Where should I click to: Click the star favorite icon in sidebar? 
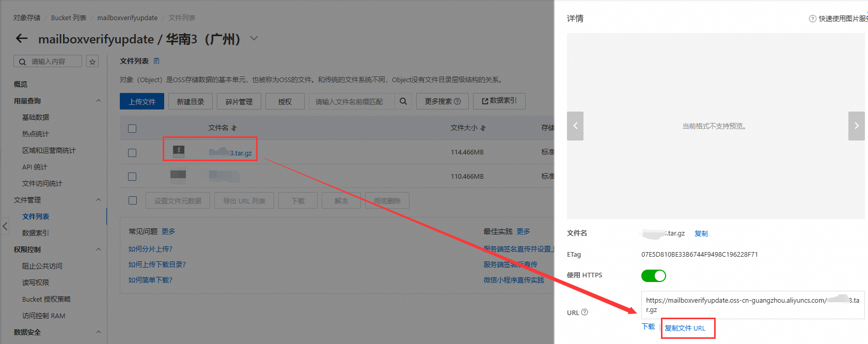(x=92, y=61)
